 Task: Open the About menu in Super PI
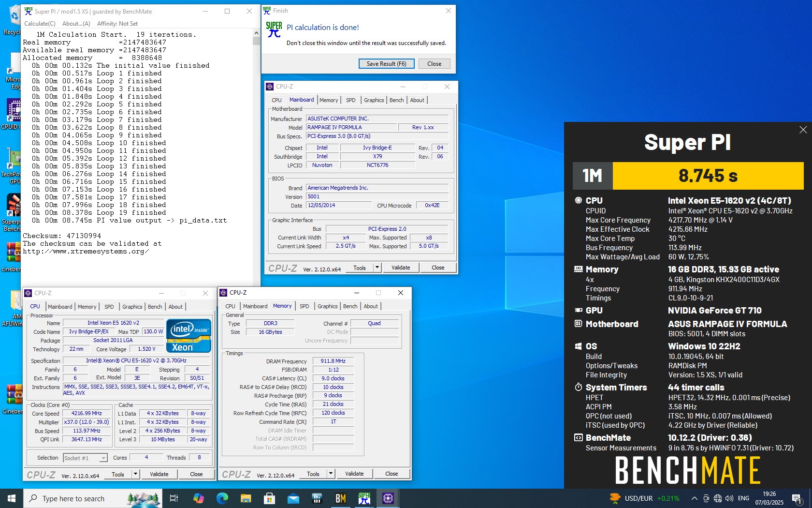pyautogui.click(x=76, y=23)
